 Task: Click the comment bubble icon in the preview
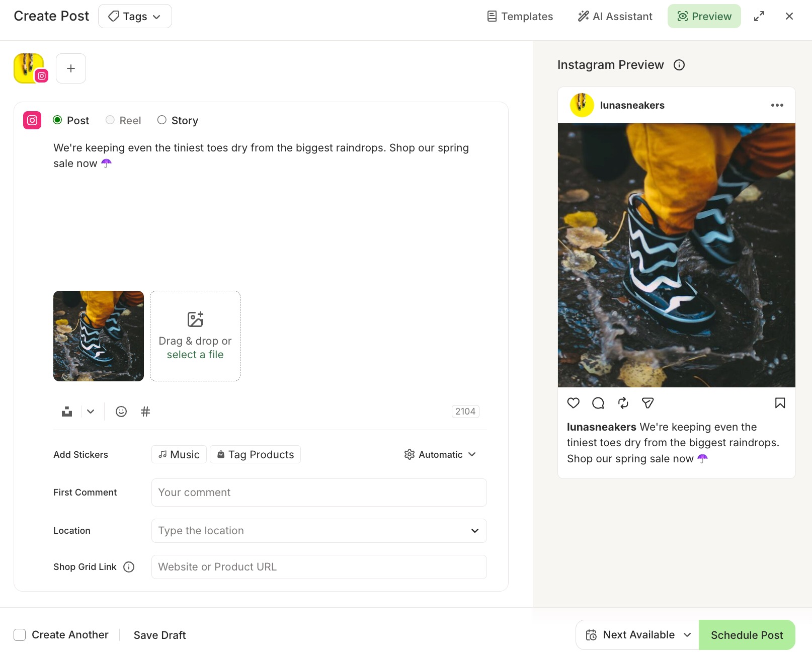click(598, 403)
